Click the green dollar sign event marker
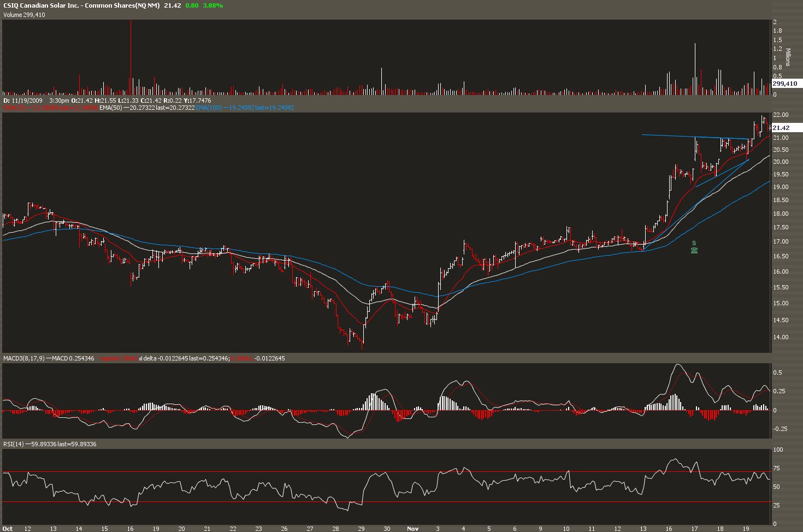Screen dimensions: 803x532 (694, 243)
